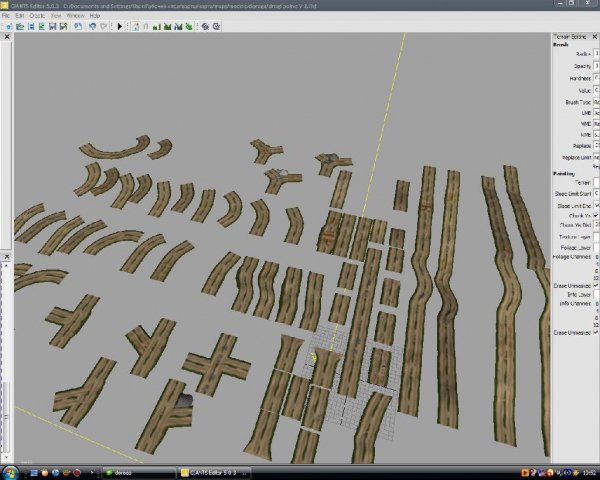The height and width of the screenshot is (480, 600).
Task: Open the RMB dropdown
Action: [596, 135]
